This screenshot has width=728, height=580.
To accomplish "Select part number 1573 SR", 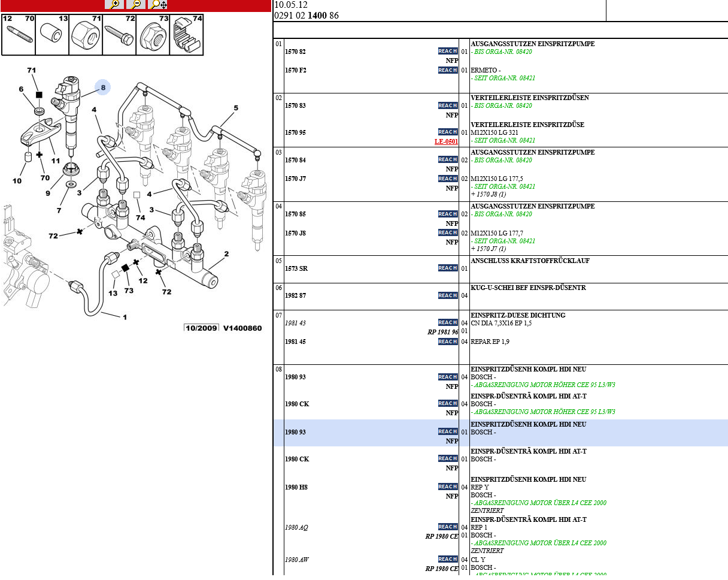I will tap(296, 269).
